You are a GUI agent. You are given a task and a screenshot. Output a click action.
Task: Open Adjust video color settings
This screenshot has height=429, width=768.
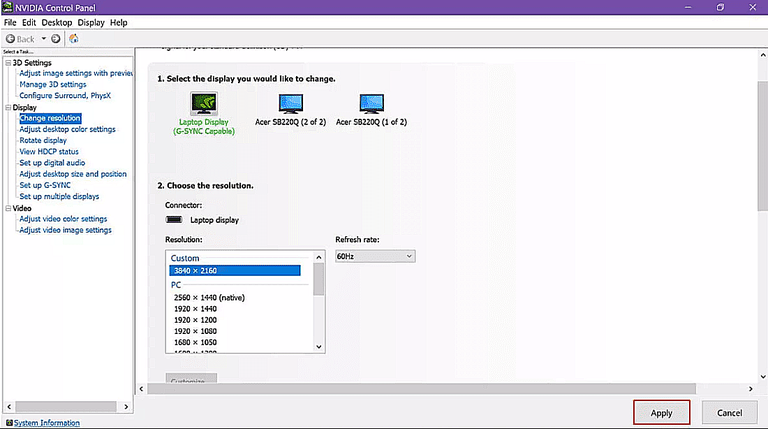click(63, 219)
